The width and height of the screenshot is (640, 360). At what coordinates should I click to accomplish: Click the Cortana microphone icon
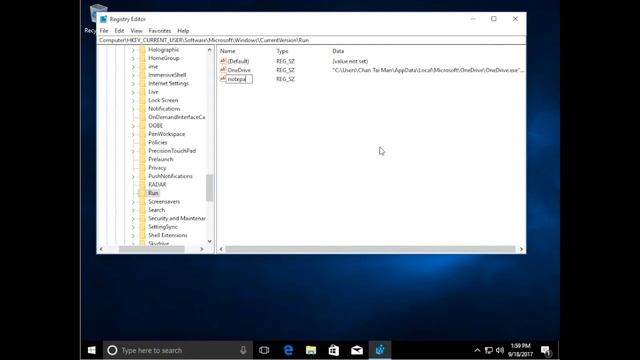[243, 350]
